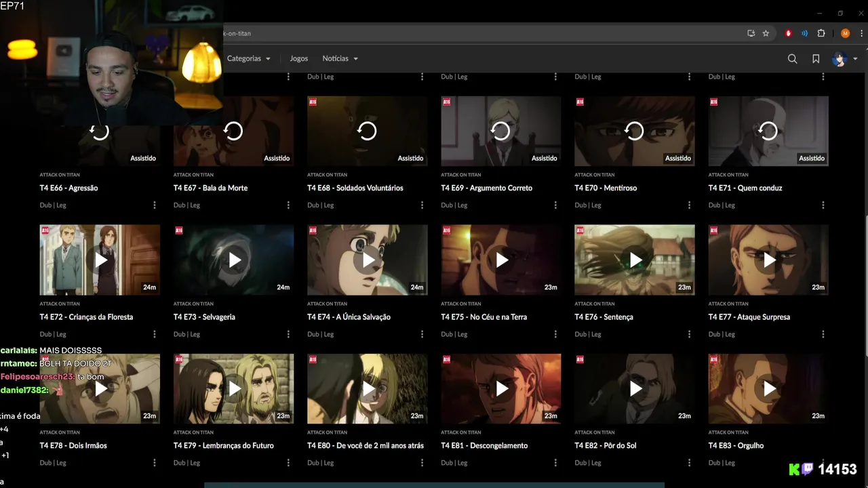Open more options for E79 Lembranças do Futuro

tap(288, 463)
